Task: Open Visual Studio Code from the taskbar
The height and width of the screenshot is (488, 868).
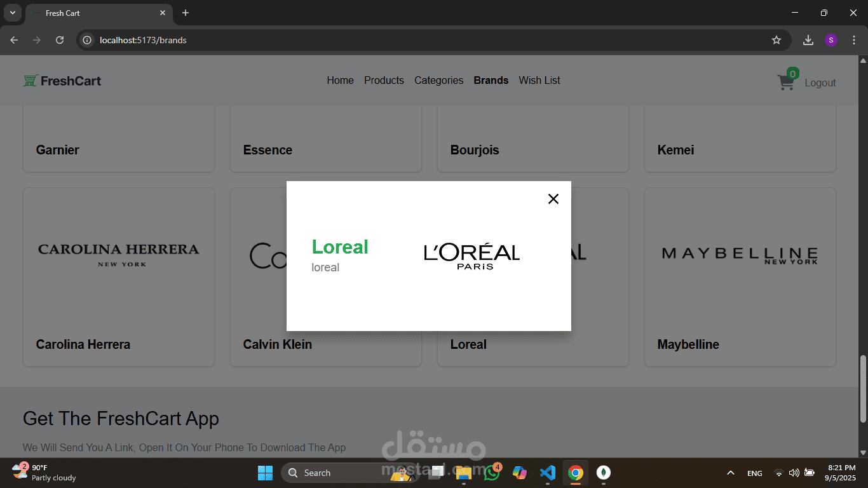Action: 548,473
